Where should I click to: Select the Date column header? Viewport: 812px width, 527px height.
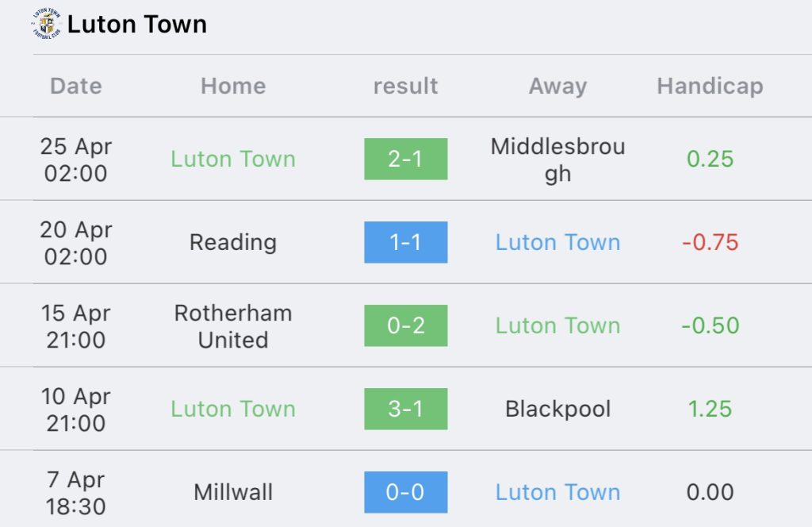(x=76, y=86)
